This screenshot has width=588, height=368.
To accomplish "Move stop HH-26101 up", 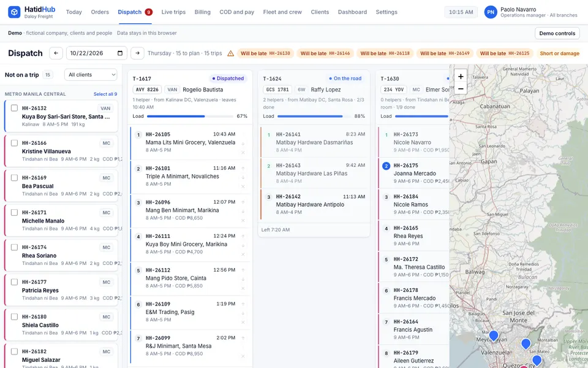I will tap(243, 168).
